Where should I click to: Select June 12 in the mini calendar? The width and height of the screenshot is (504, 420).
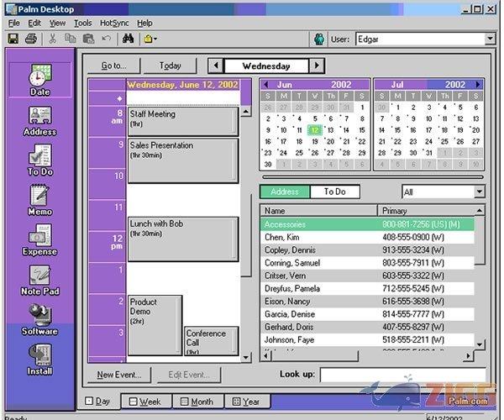click(x=315, y=130)
